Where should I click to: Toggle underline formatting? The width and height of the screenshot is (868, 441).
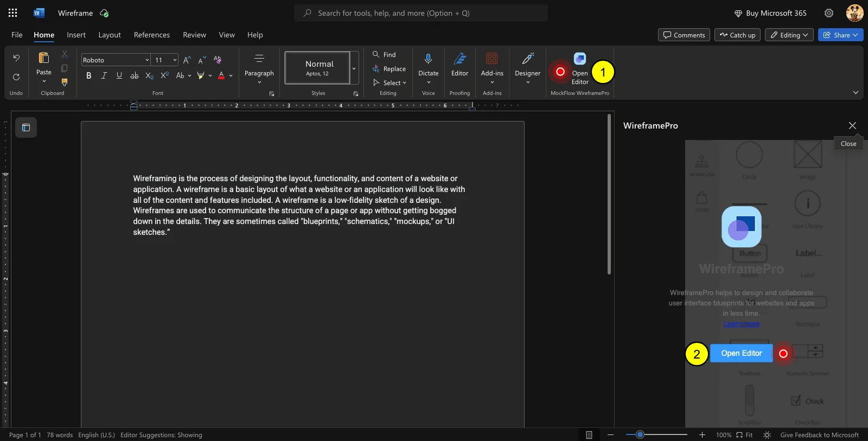[x=119, y=75]
